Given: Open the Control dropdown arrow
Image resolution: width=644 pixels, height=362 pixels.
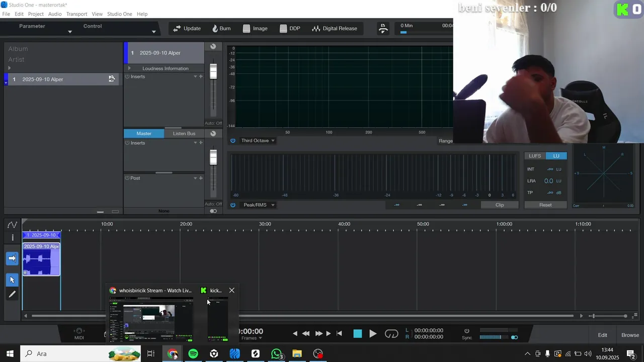Looking at the screenshot, I should pyautogui.click(x=154, y=32).
